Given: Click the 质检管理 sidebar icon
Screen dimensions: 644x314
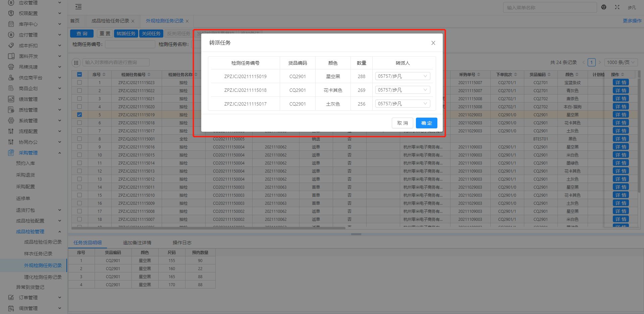Looking at the screenshot, I should pyautogui.click(x=11, y=110).
